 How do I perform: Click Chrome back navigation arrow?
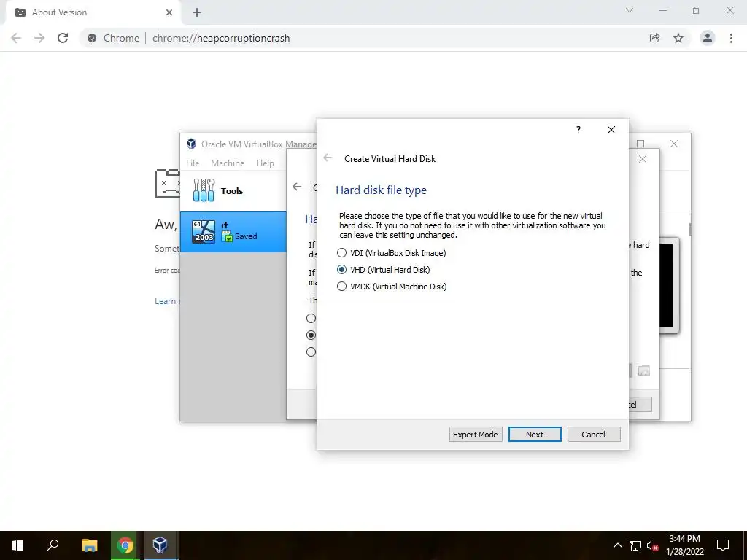pyautogui.click(x=16, y=38)
